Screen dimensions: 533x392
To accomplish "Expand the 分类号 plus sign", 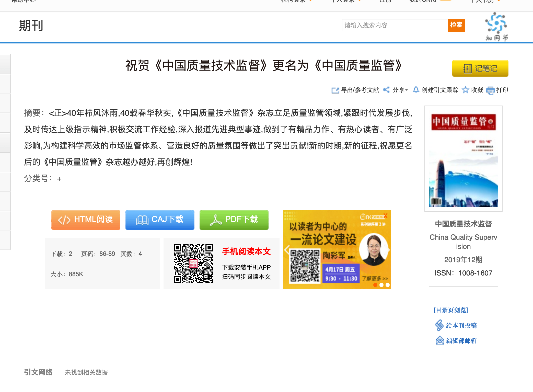I will pyautogui.click(x=59, y=179).
